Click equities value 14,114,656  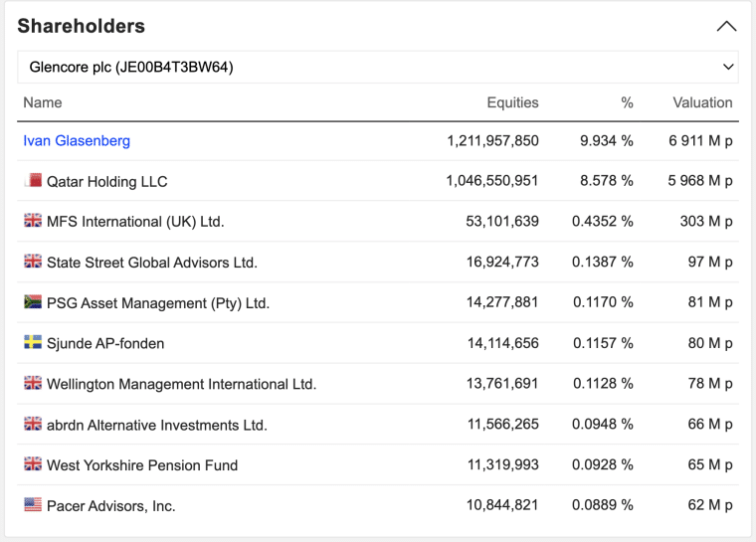click(x=503, y=343)
